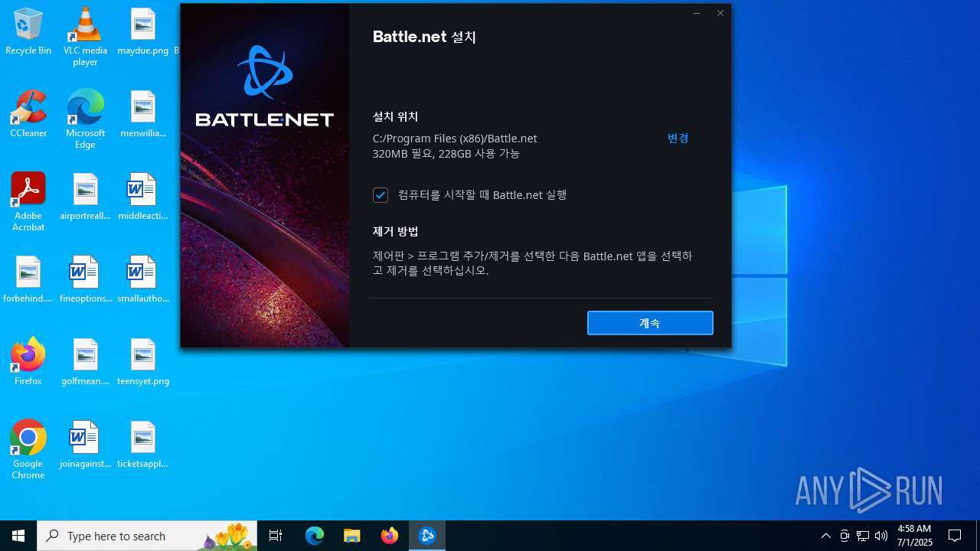Image resolution: width=980 pixels, height=551 pixels.
Task: Show hidden system tray icons
Action: tap(826, 536)
